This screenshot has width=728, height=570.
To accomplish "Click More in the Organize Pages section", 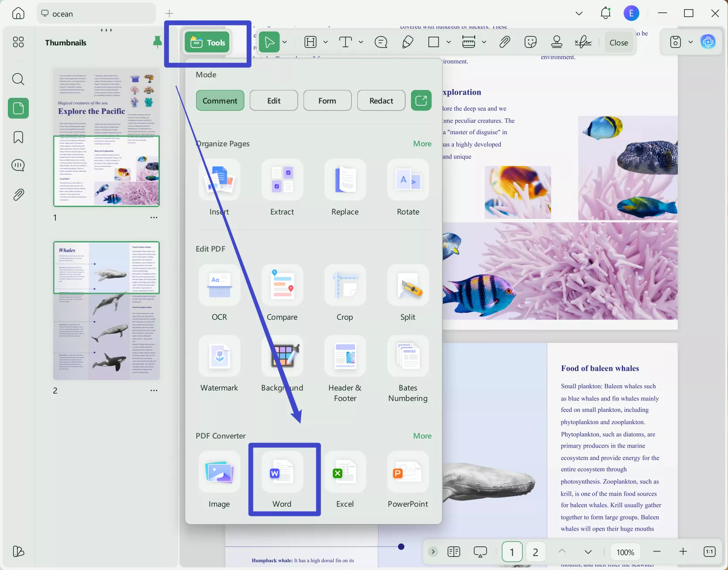I will point(422,143).
